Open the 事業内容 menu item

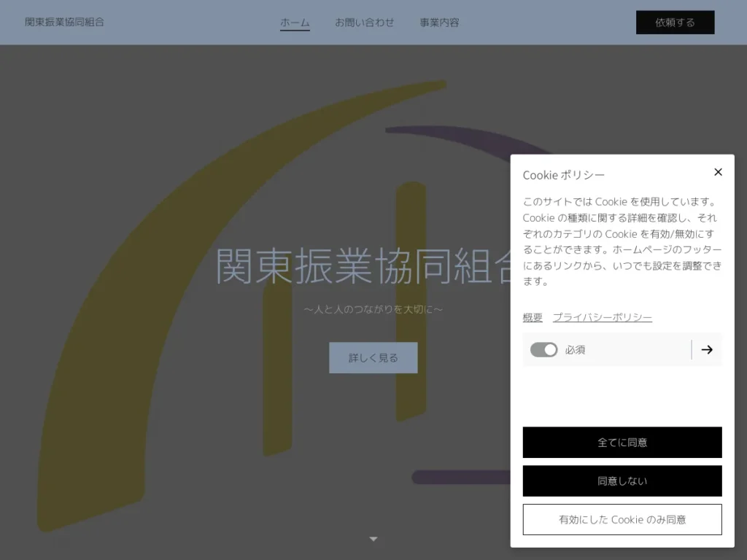pyautogui.click(x=439, y=23)
